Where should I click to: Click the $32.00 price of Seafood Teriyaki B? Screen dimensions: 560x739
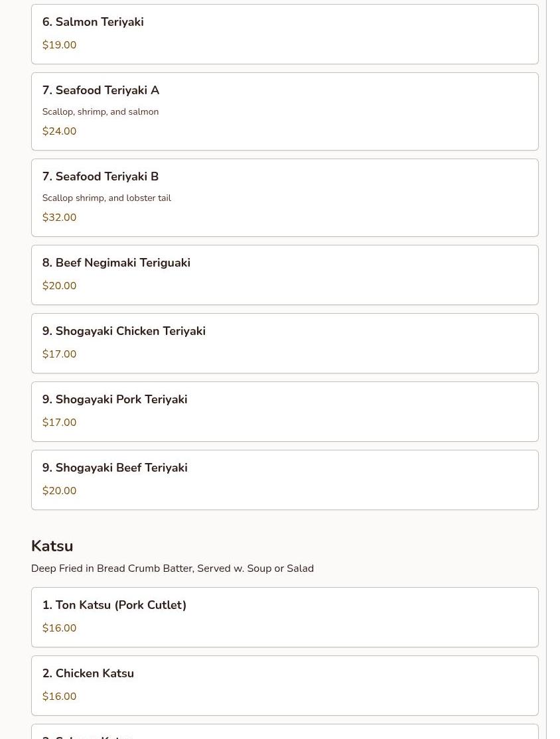click(x=59, y=218)
